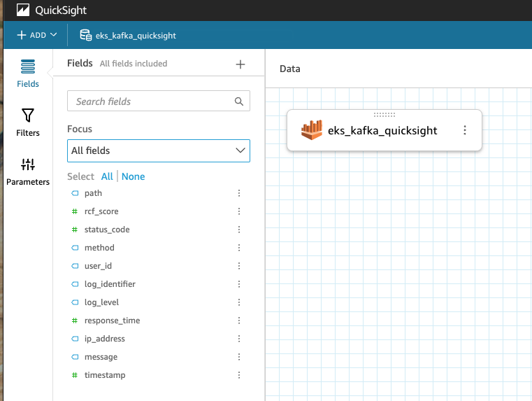Select the user_id field name
This screenshot has width=532, height=401.
point(98,266)
